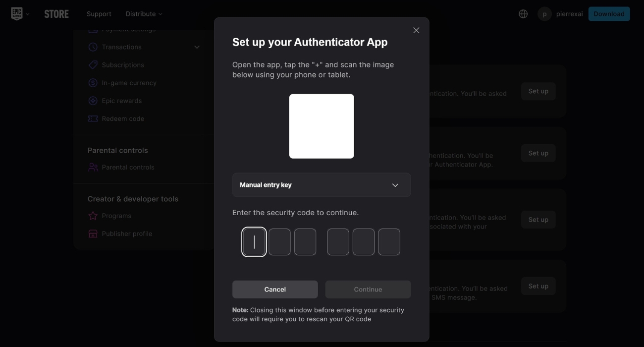Open Transactions in sidebar

pos(121,47)
